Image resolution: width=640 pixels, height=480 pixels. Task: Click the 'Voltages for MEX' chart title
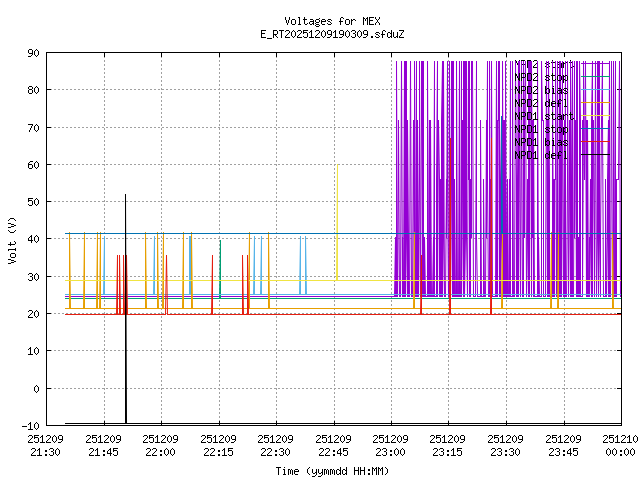[x=331, y=21]
